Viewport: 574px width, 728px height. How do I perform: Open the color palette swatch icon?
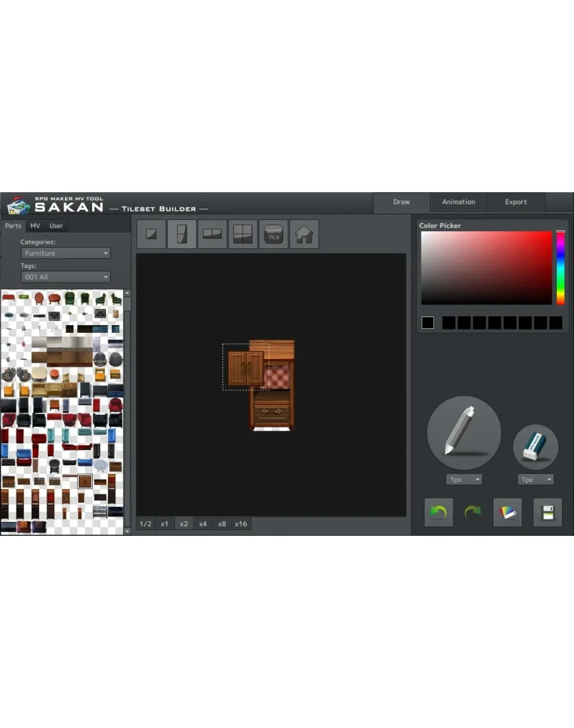(507, 512)
